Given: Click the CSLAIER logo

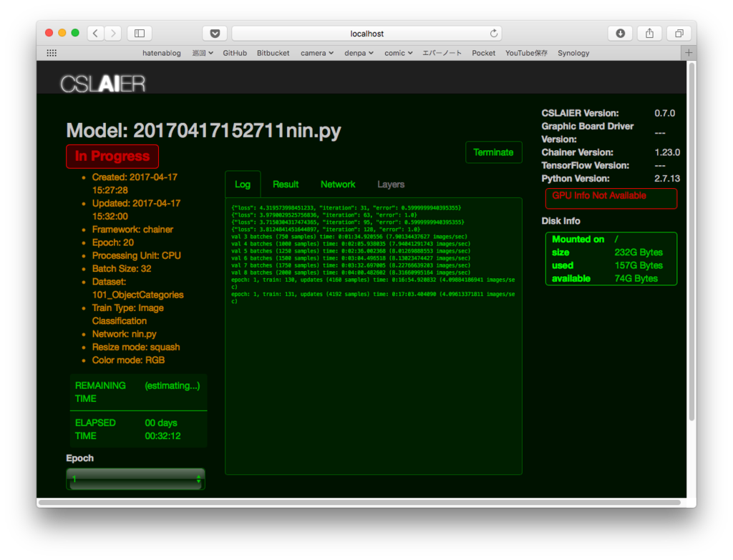Looking at the screenshot, I should (103, 84).
